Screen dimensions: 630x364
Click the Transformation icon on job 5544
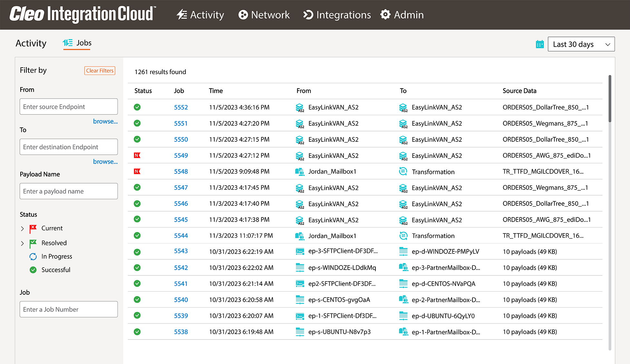(x=403, y=236)
